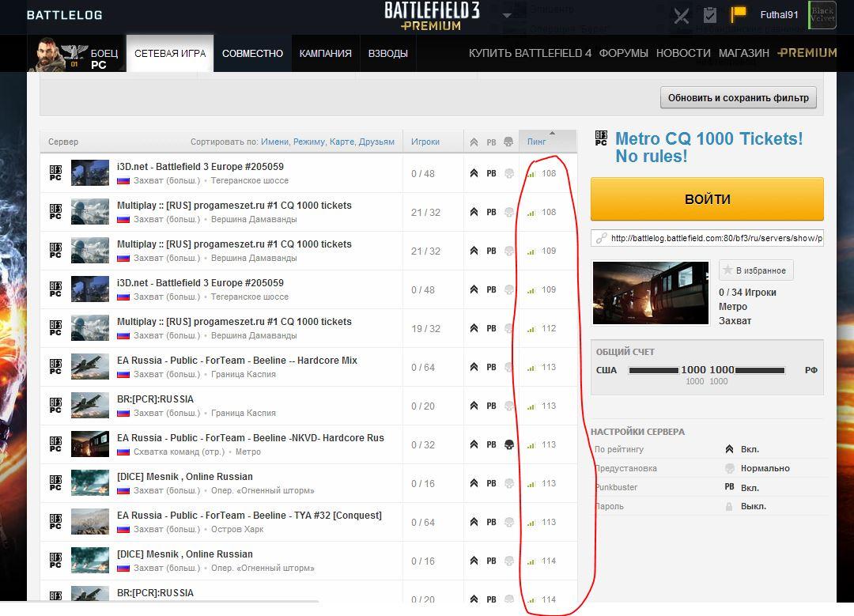Click the ВОЙТИ join button
The width and height of the screenshot is (854, 616).
point(707,198)
